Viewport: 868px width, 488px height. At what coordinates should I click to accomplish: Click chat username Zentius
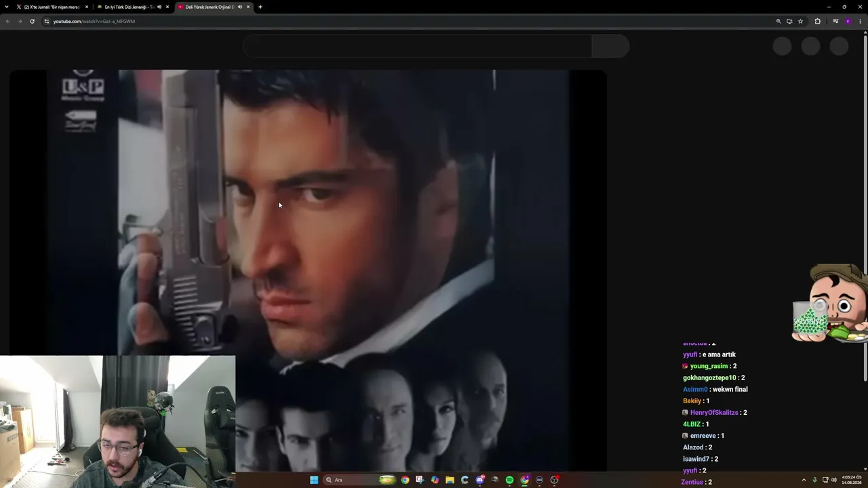(x=692, y=482)
